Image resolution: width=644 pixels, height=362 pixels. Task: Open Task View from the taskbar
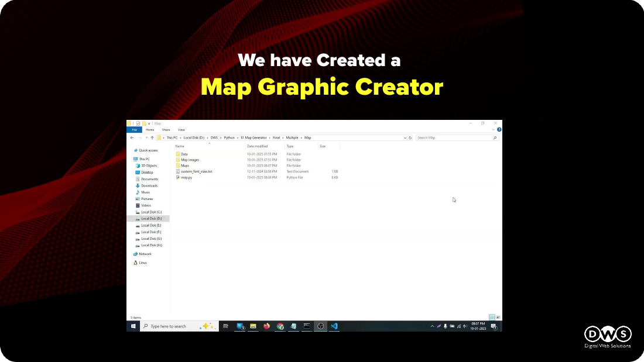[225, 326]
